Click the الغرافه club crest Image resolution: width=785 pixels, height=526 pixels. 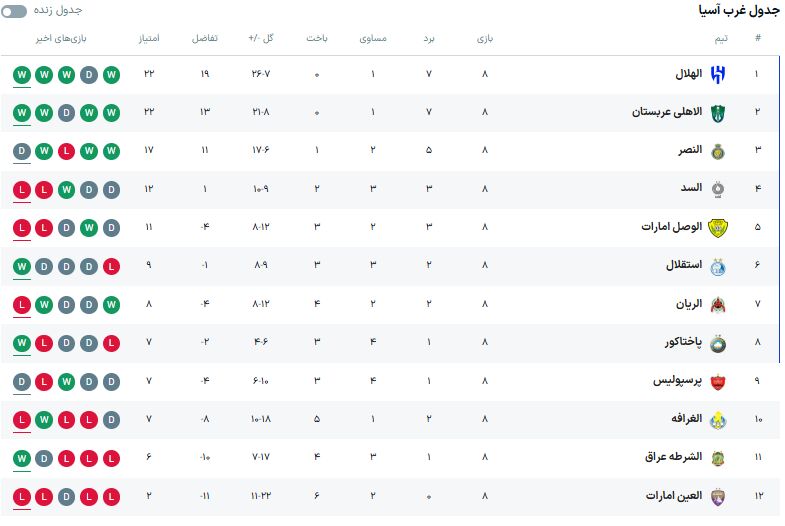718,420
